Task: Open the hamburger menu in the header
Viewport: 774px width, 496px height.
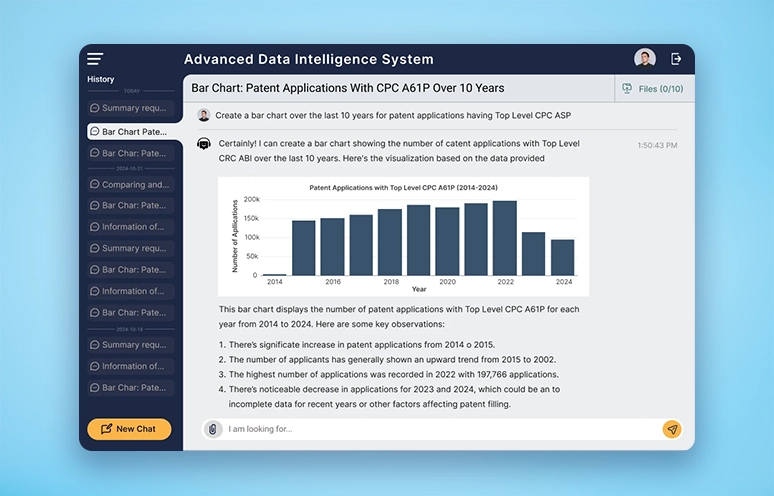Action: pos(95,59)
